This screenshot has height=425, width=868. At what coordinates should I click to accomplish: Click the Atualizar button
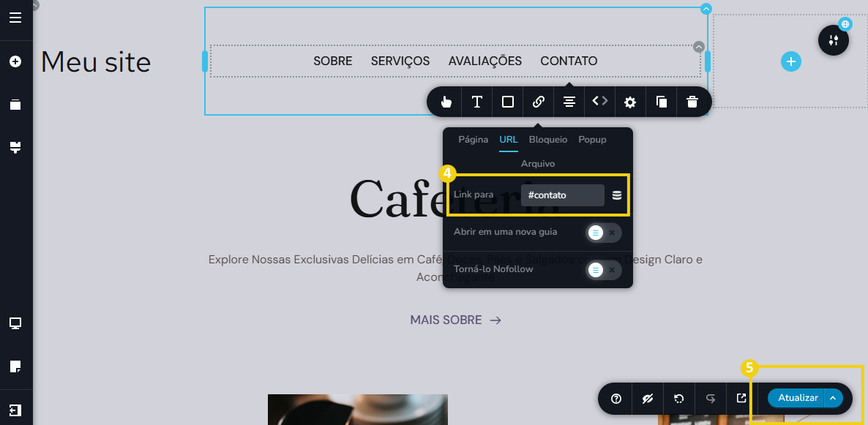[798, 397]
